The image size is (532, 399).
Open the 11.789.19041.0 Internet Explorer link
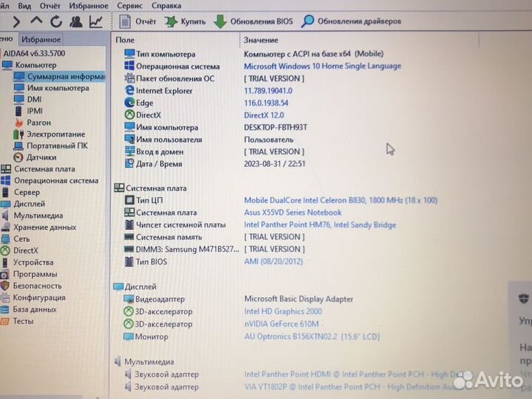click(268, 91)
